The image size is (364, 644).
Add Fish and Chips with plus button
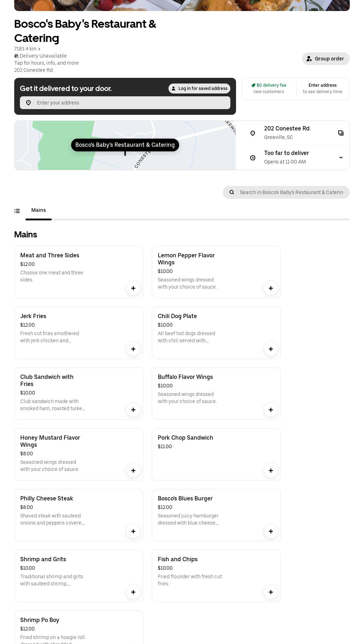point(271,592)
